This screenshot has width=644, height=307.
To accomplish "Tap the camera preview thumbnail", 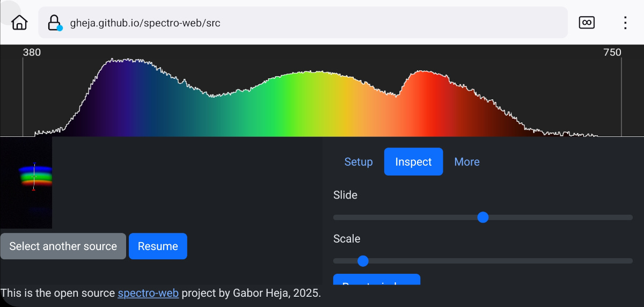I will pos(26,182).
